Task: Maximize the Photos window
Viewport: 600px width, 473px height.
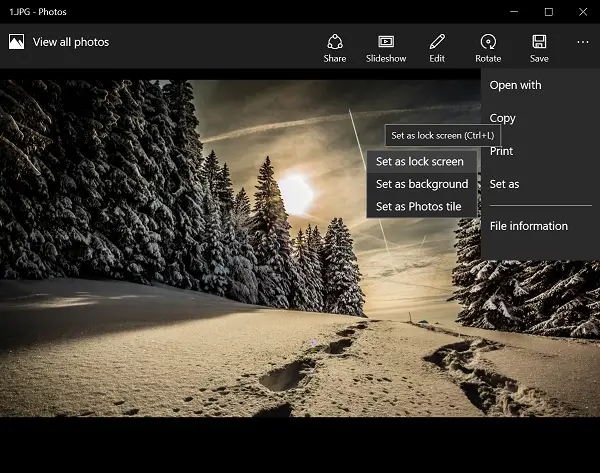Action: pos(549,12)
